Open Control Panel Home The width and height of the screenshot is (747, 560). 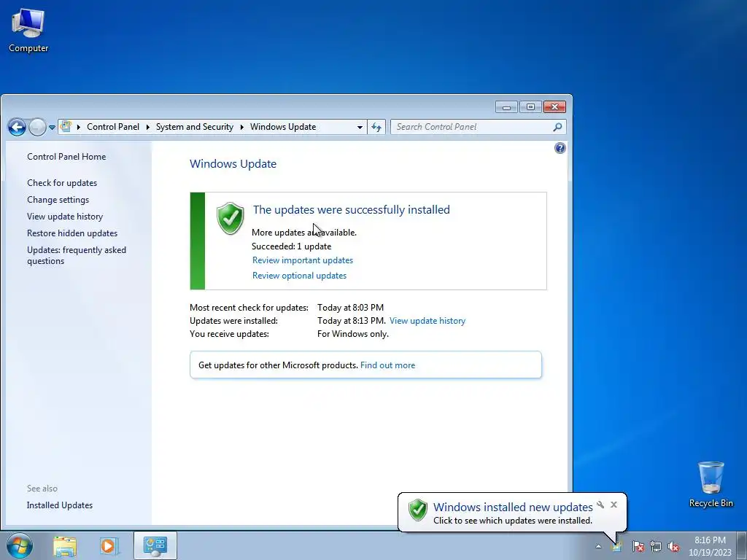pos(66,157)
